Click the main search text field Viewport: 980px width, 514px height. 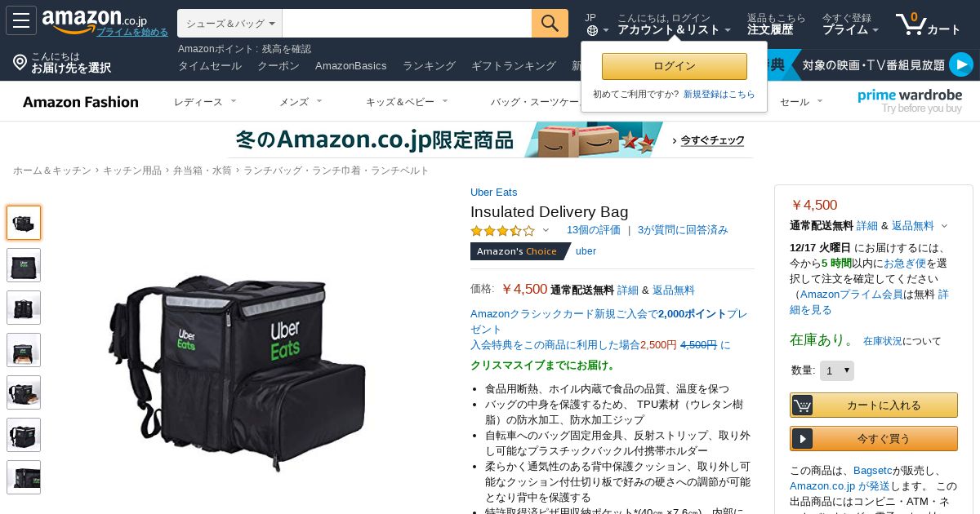407,23
